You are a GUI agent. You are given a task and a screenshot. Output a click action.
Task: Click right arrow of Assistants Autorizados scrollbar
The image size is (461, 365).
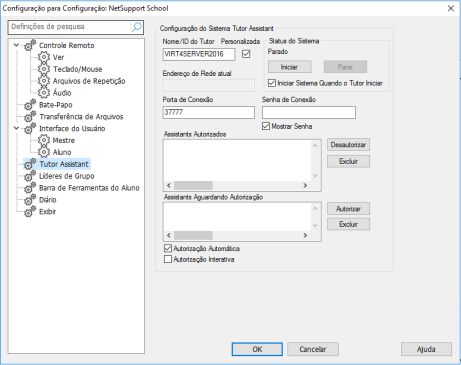pos(305,185)
